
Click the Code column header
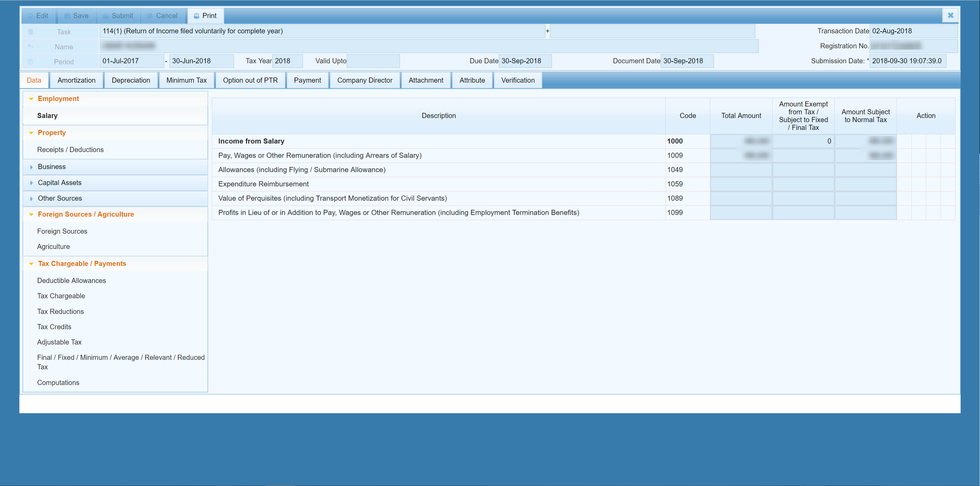688,116
